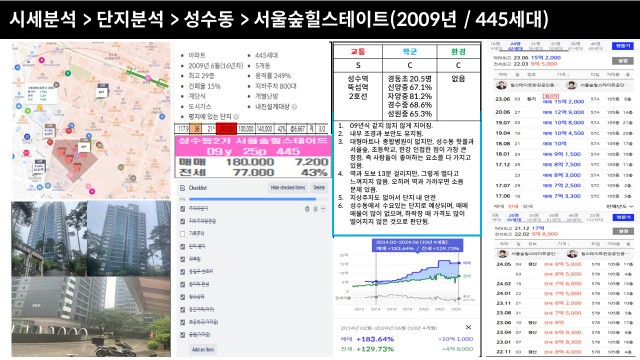This screenshot has height=360, width=640.
Task: Switch to the 매매 deal-type tab
Action: [498, 207]
